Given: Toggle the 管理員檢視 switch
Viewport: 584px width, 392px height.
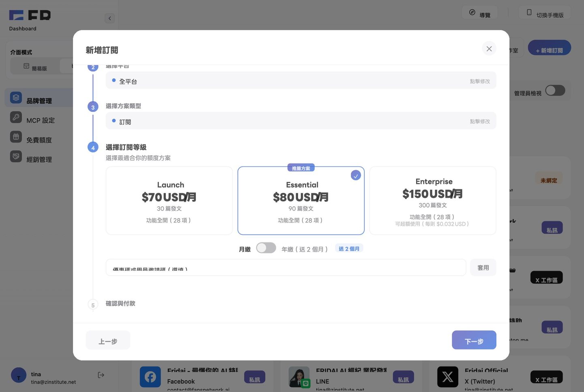Looking at the screenshot, I should 555,90.
